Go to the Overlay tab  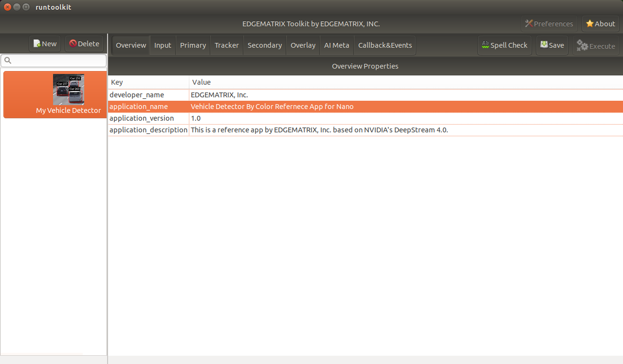tap(303, 45)
